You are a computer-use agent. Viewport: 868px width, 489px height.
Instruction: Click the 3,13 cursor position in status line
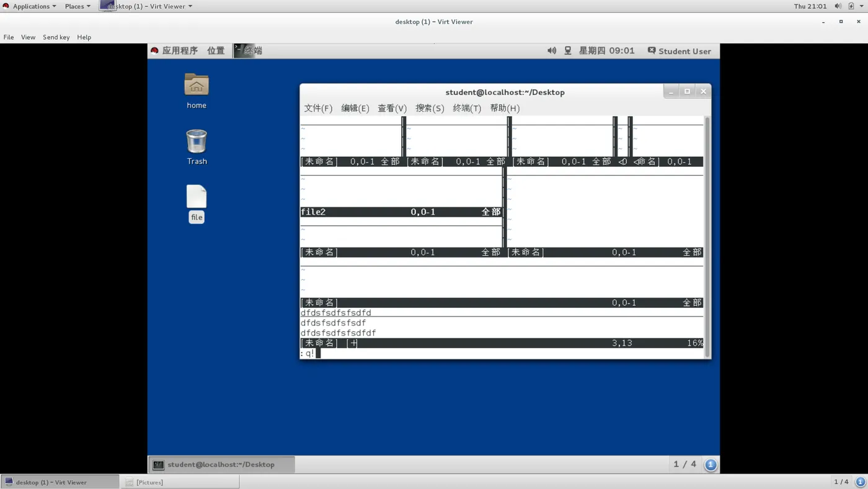(x=622, y=343)
